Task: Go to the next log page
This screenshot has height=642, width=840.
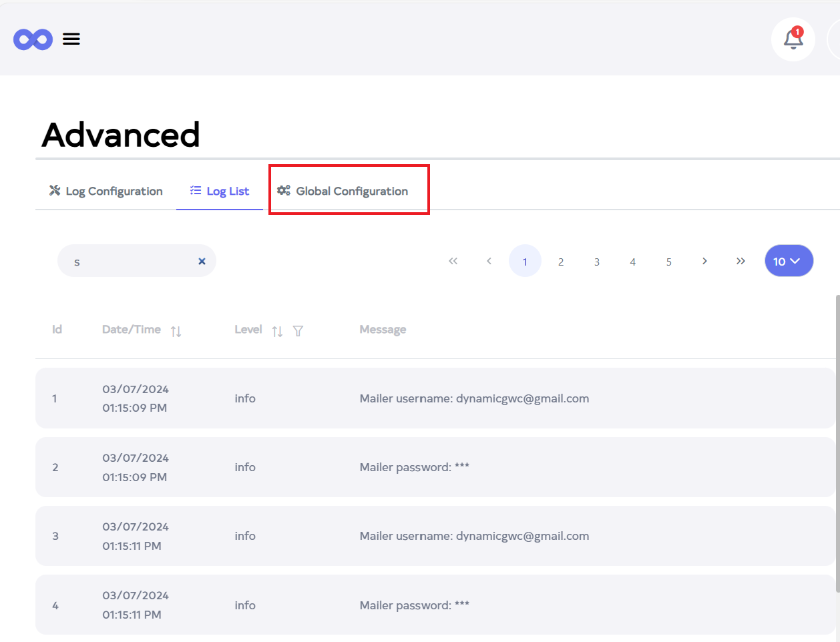Action: pyautogui.click(x=704, y=261)
